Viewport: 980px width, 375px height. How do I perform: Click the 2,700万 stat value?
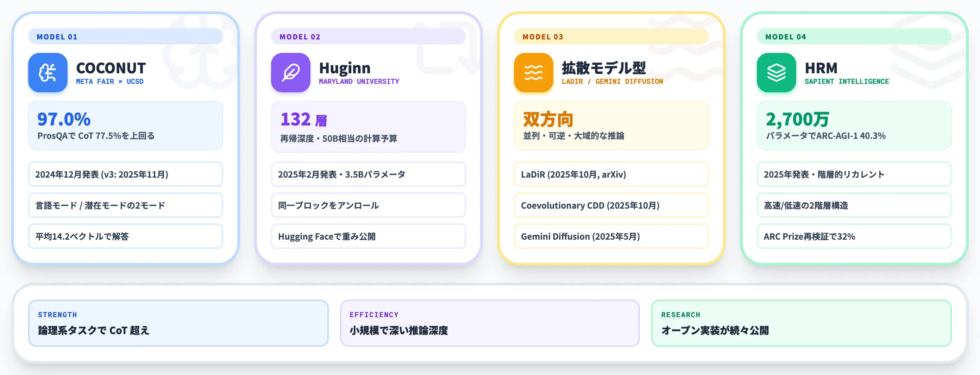coord(797,119)
